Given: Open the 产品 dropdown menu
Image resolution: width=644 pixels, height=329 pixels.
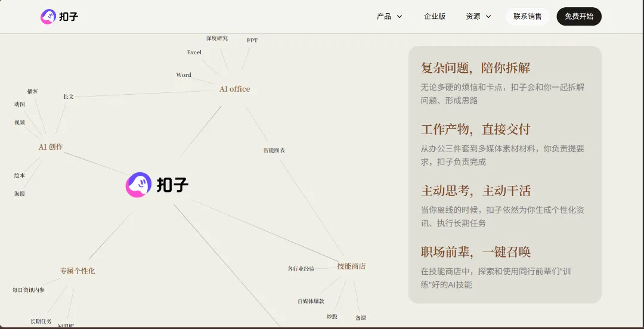Looking at the screenshot, I should 389,17.
